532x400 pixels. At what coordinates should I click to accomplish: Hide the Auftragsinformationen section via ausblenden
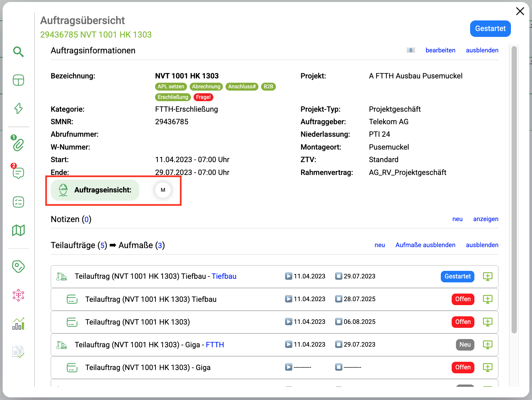[x=482, y=50]
